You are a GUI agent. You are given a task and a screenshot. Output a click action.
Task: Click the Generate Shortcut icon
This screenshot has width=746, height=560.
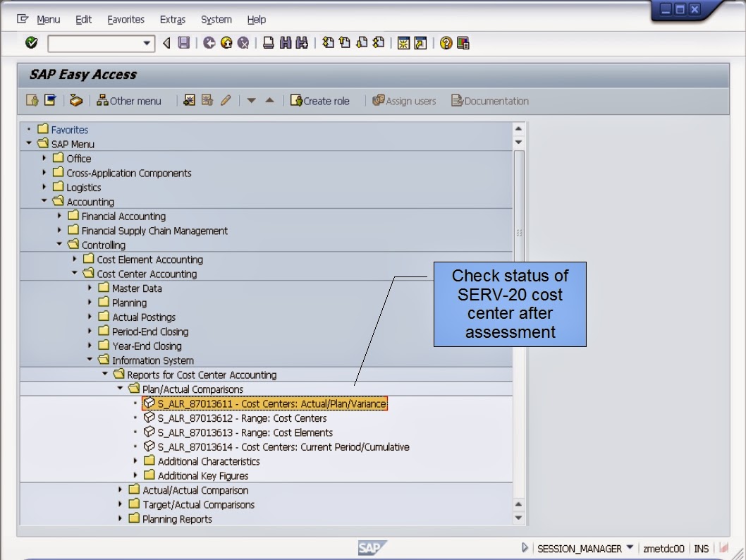pos(420,43)
